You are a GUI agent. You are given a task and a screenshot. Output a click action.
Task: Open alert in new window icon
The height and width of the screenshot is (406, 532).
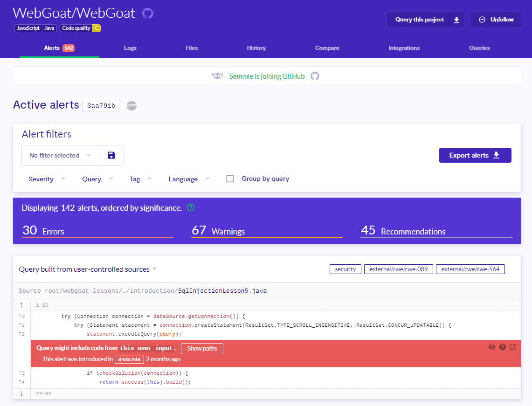(x=513, y=347)
